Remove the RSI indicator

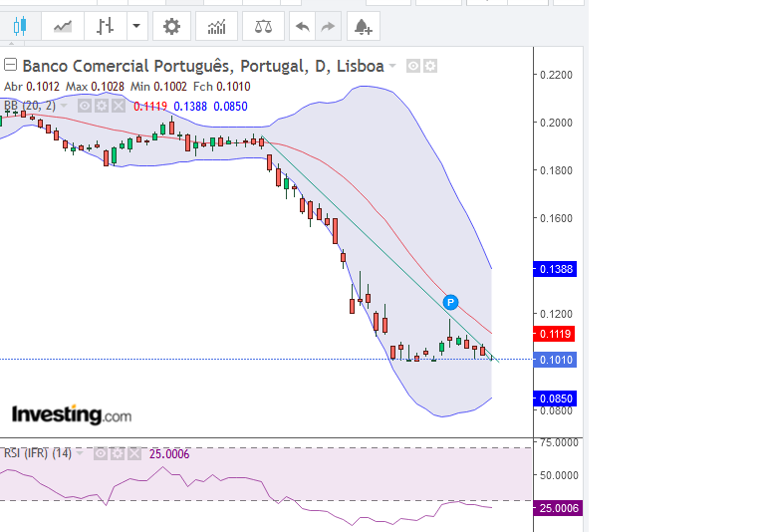[x=134, y=454]
